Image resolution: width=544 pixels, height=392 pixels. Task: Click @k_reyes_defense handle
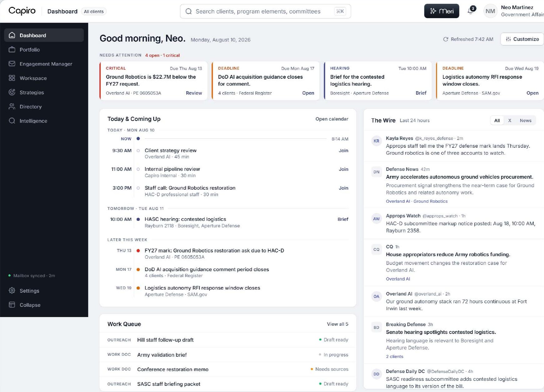(x=434, y=138)
